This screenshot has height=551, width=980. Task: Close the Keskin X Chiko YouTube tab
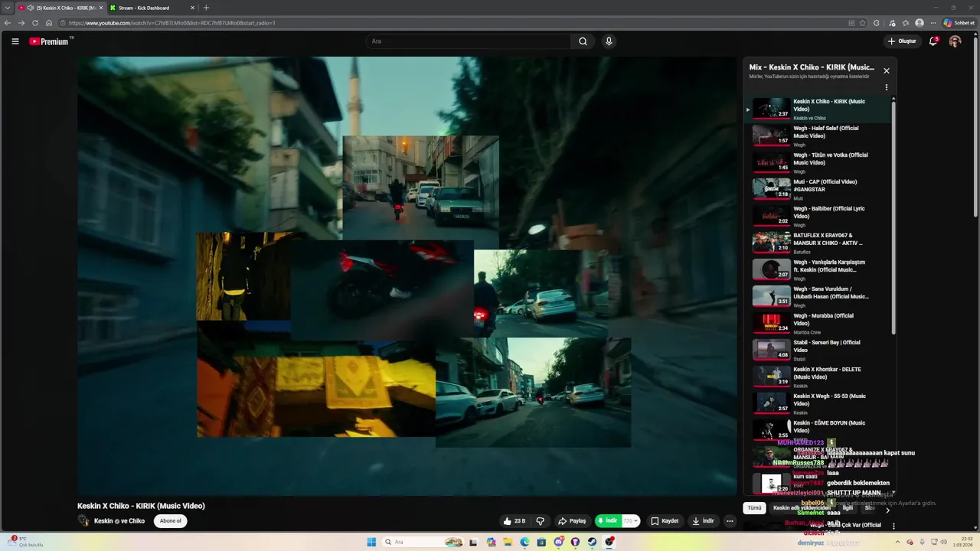(101, 8)
